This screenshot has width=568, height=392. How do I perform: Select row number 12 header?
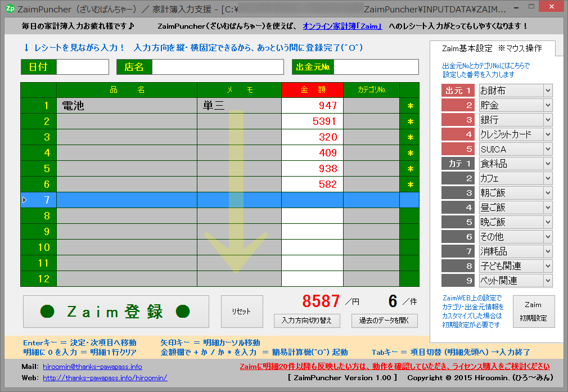click(x=39, y=279)
